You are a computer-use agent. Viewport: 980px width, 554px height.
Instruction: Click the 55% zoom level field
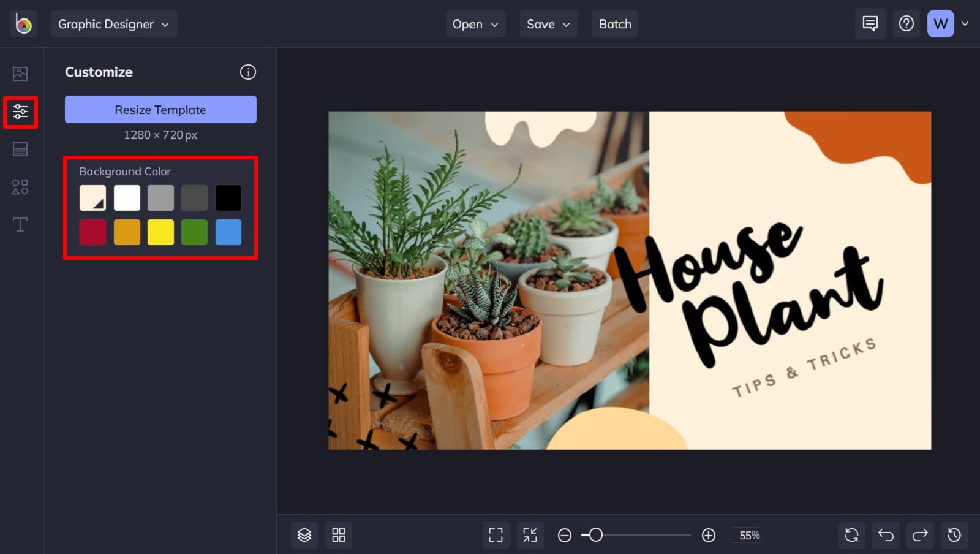click(x=747, y=535)
